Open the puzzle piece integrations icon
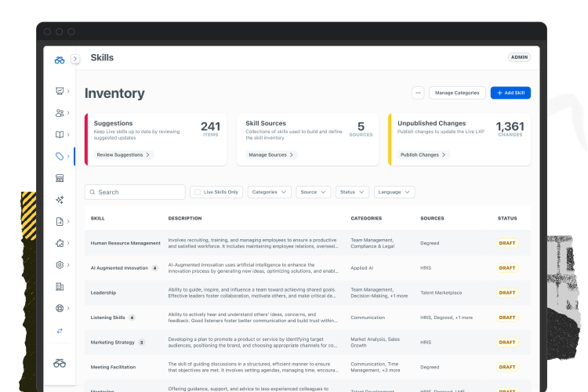 pyautogui.click(x=60, y=243)
